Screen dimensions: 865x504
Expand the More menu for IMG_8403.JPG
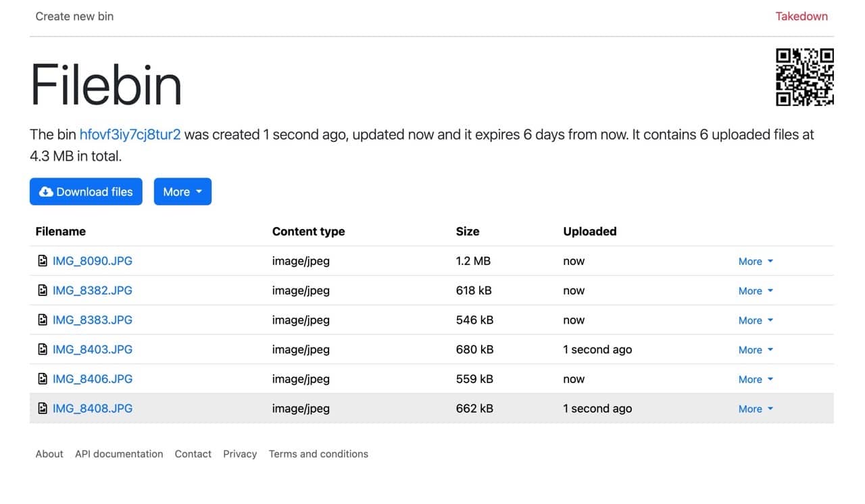tap(756, 350)
